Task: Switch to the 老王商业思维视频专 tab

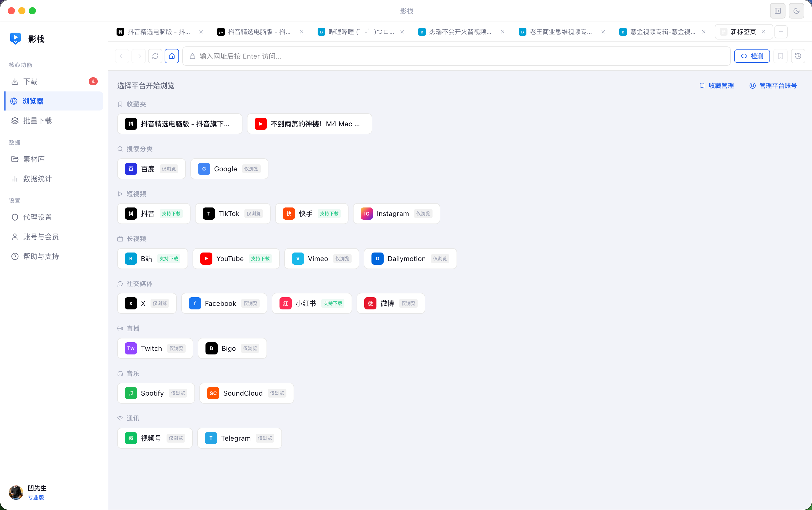Action: coord(562,32)
